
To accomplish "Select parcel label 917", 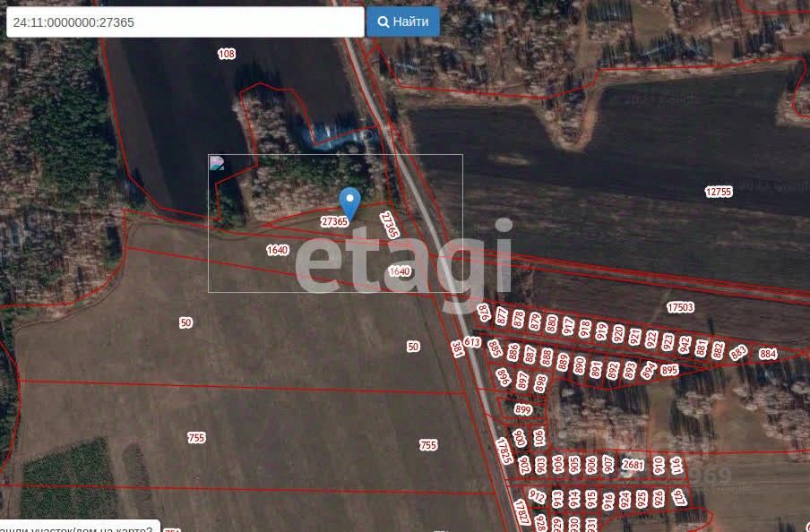I will (x=568, y=326).
